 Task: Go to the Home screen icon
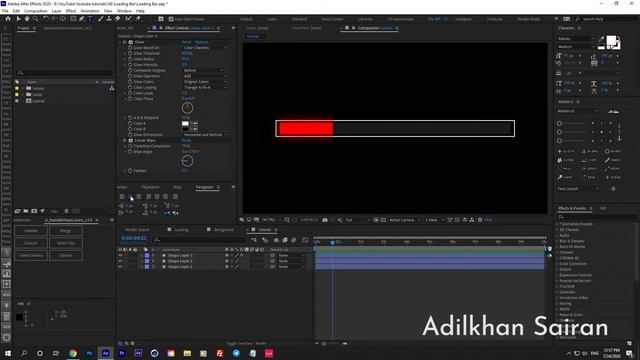(x=8, y=19)
